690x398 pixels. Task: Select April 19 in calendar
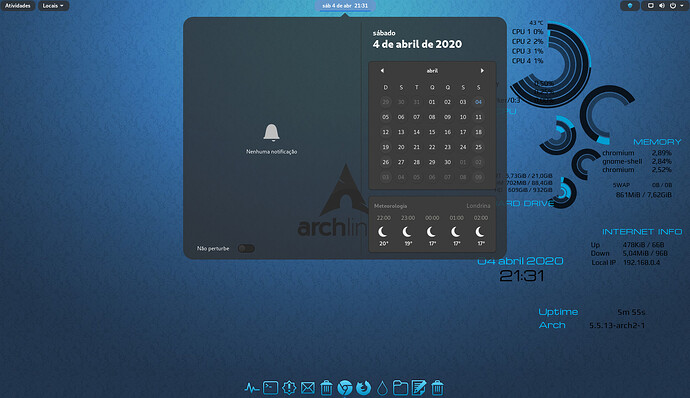click(385, 147)
